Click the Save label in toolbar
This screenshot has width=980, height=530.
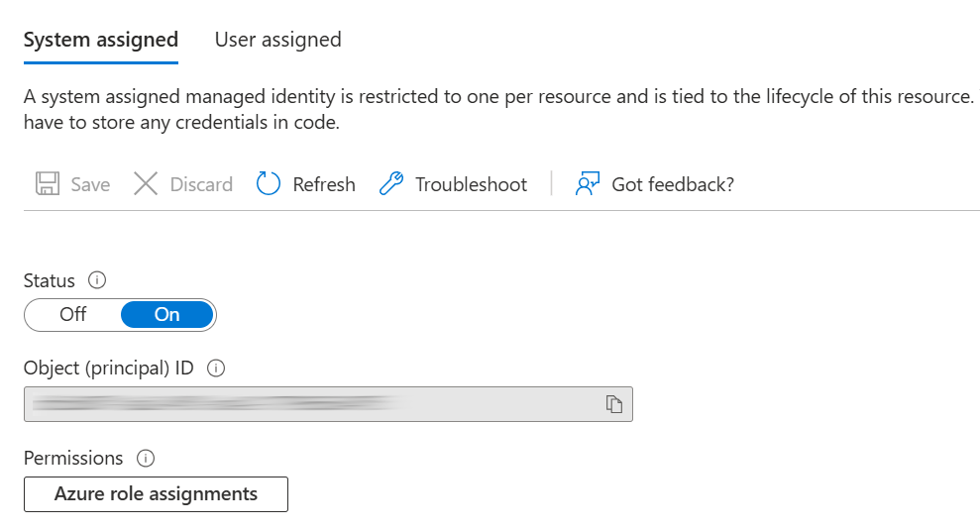(x=90, y=184)
